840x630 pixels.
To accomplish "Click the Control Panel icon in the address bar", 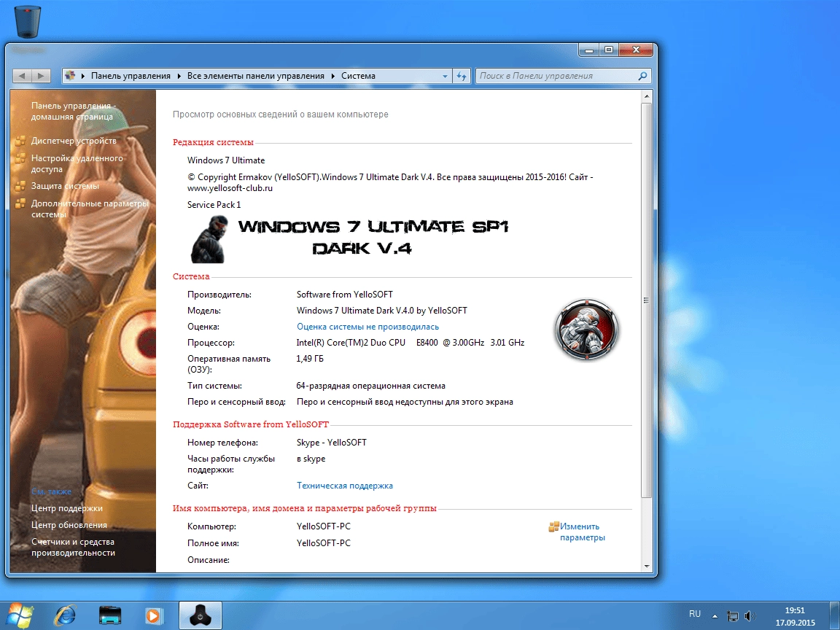I will tap(70, 76).
